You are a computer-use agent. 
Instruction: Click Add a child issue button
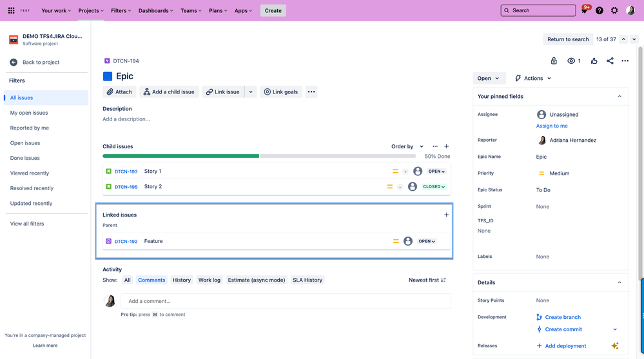coord(169,92)
